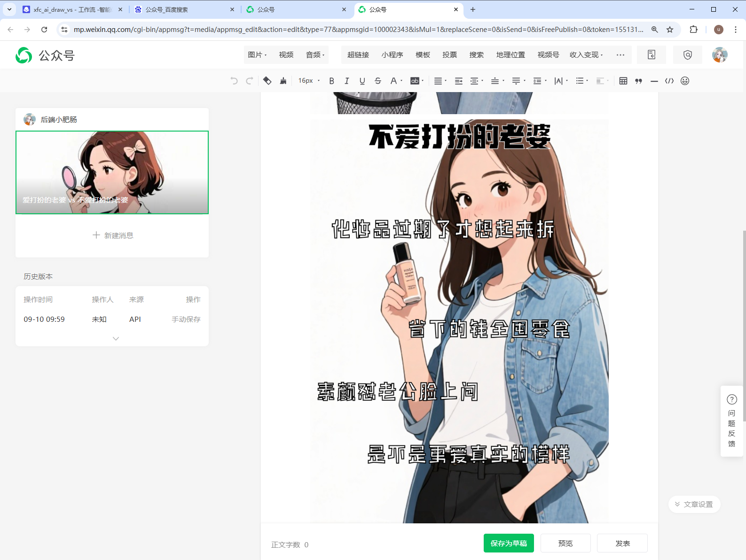Insert a table

623,81
